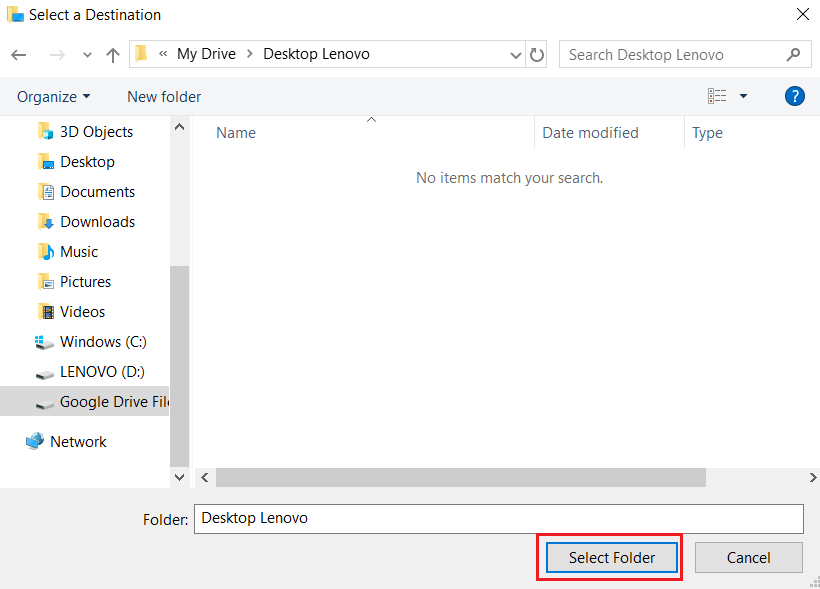Expand hidden path with double chevron
The width and height of the screenshot is (820, 589).
click(x=163, y=53)
